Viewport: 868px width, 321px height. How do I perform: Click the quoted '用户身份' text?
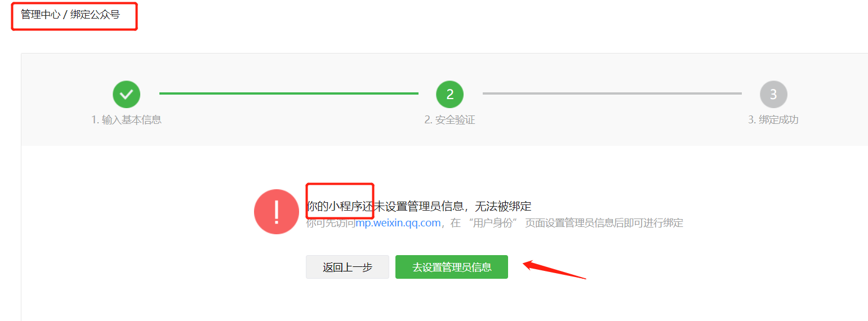point(496,223)
